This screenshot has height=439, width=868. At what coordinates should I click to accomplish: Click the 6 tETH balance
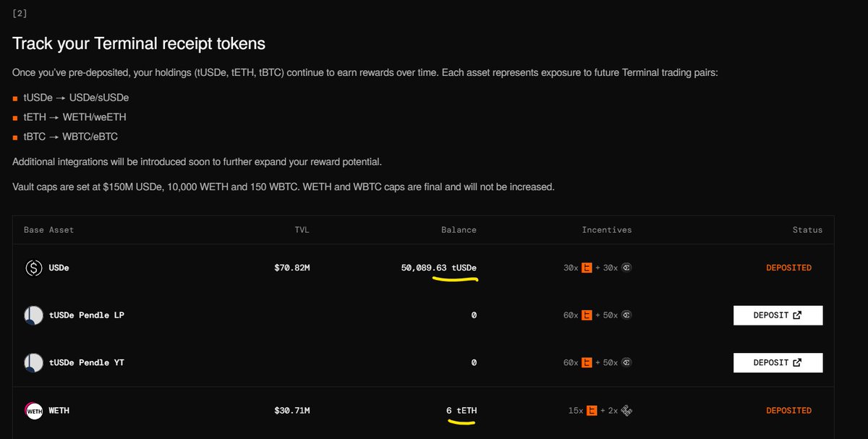[x=461, y=411]
